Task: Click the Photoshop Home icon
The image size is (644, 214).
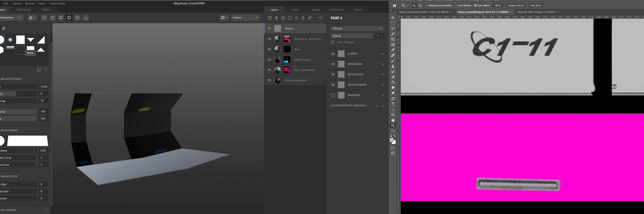Action: (395, 5)
